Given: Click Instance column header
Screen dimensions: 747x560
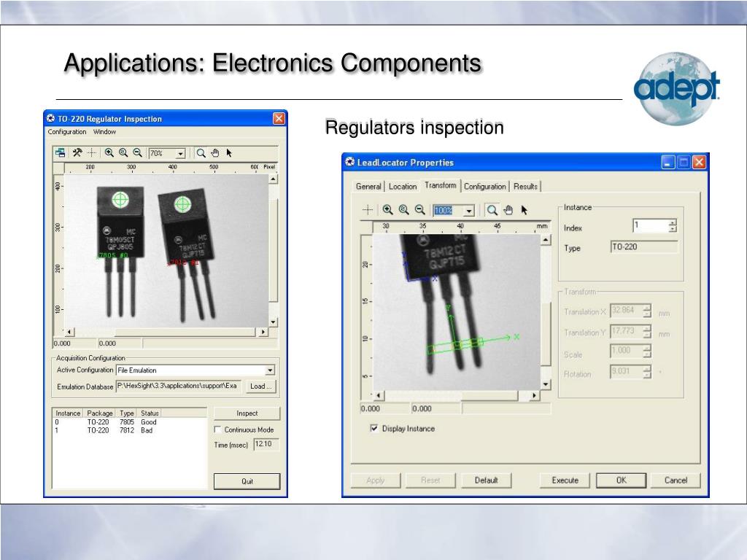Looking at the screenshot, I should coord(68,413).
